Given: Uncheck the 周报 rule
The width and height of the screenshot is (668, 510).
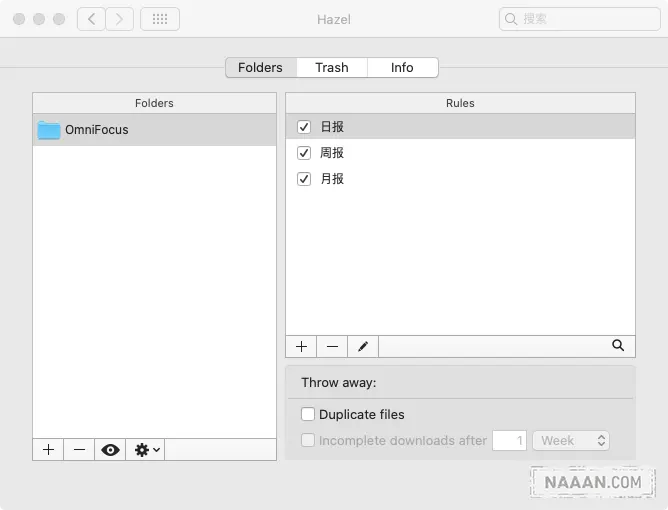Looking at the screenshot, I should (305, 153).
